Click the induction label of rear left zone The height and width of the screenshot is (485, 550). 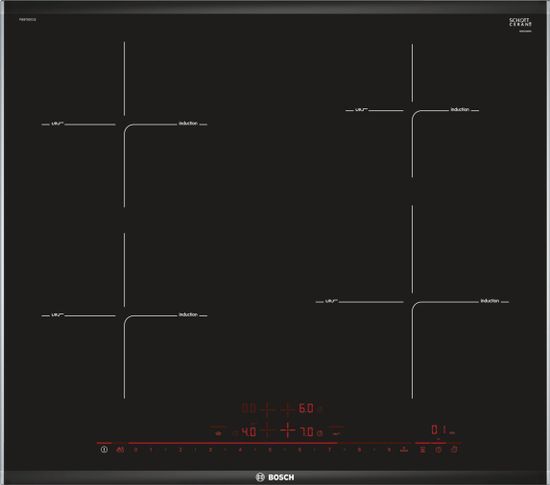pyautogui.click(x=188, y=123)
